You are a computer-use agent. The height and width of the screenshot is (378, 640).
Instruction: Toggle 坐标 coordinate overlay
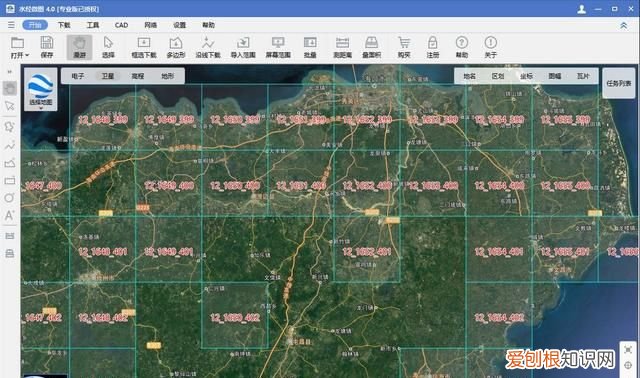point(527,76)
